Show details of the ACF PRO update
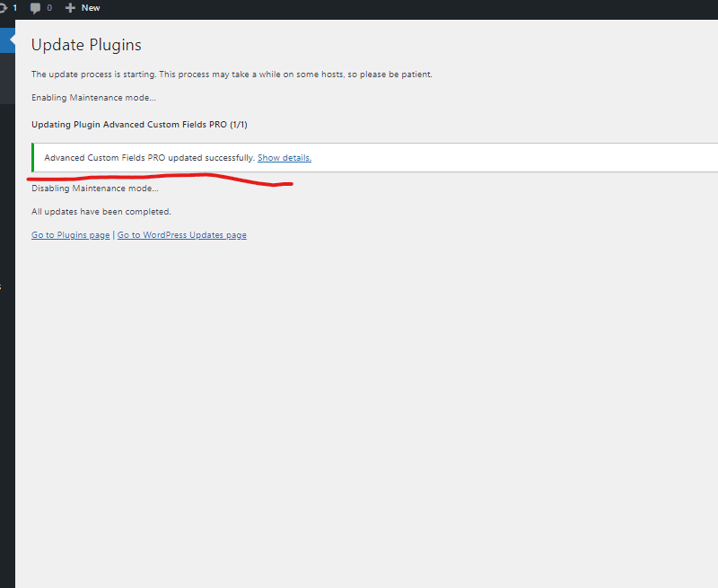Screen dimensions: 718x588 285,157
